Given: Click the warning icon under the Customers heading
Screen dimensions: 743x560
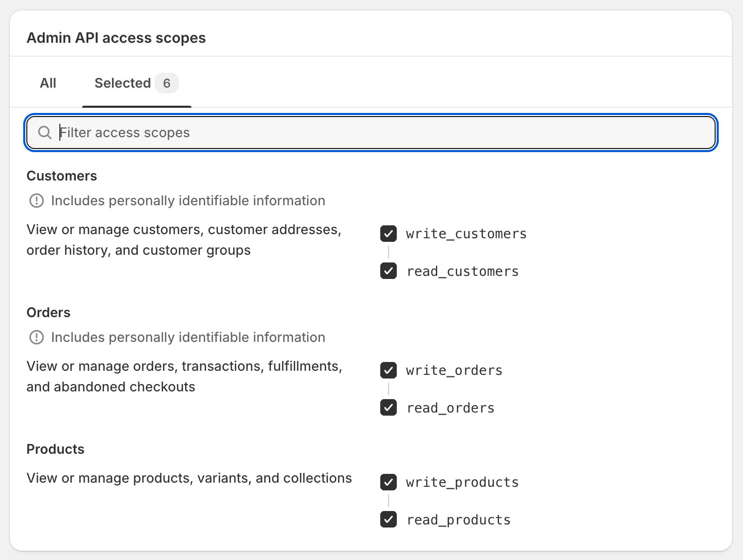Looking at the screenshot, I should point(37,201).
